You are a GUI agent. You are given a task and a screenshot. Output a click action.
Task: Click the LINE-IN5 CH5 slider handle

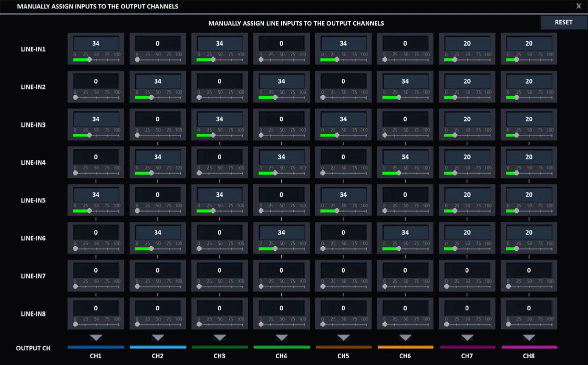(337, 211)
